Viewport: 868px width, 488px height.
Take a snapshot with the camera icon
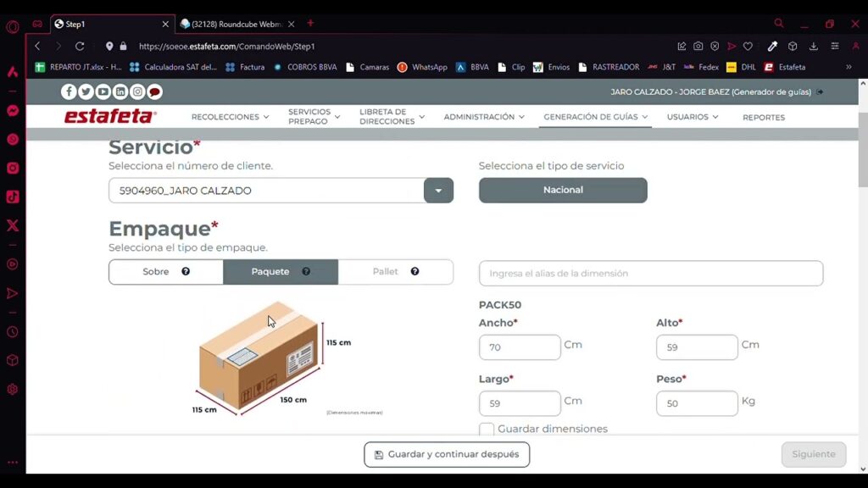[x=698, y=47]
